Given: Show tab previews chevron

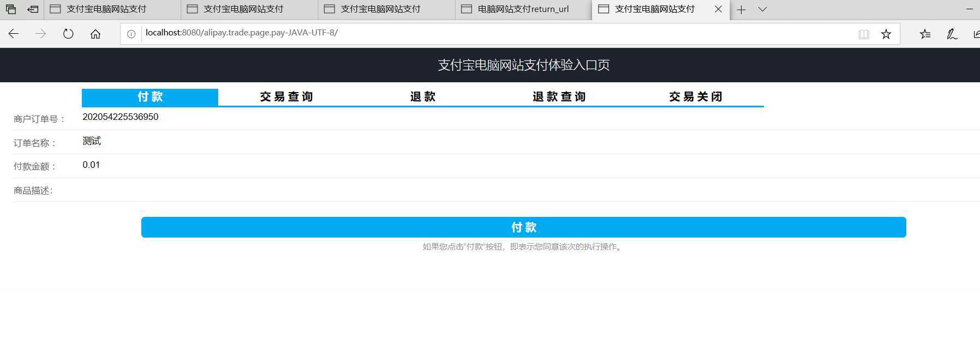Looking at the screenshot, I should point(763,9).
